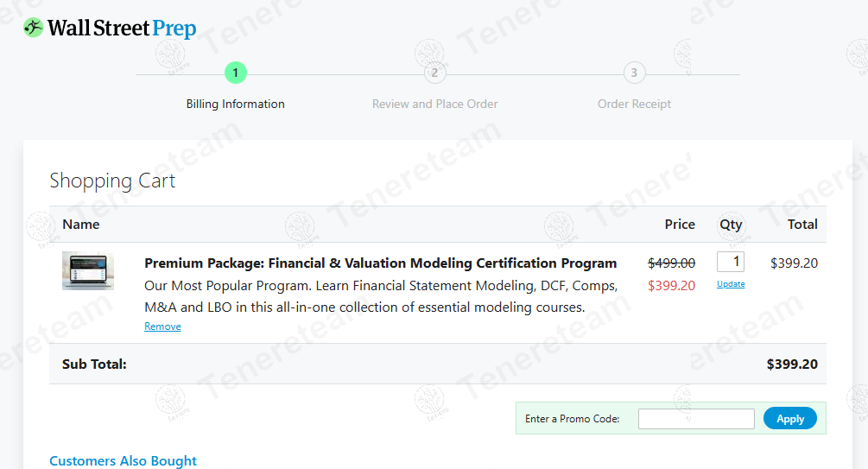Open the Premium Package laptop thumbnail
868x469 pixels.
[88, 271]
